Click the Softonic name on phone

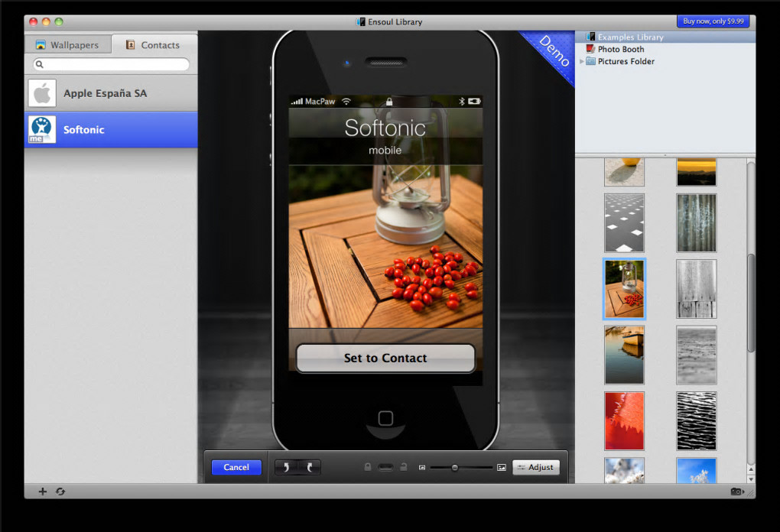385,128
